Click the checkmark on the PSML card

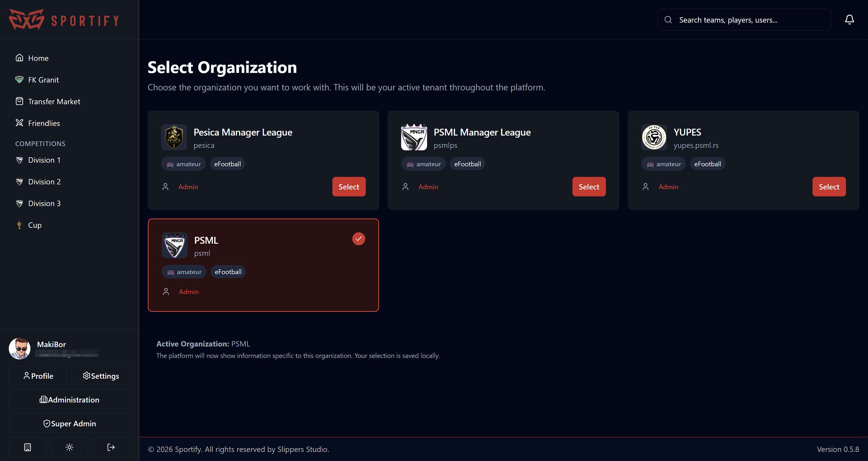tap(359, 239)
